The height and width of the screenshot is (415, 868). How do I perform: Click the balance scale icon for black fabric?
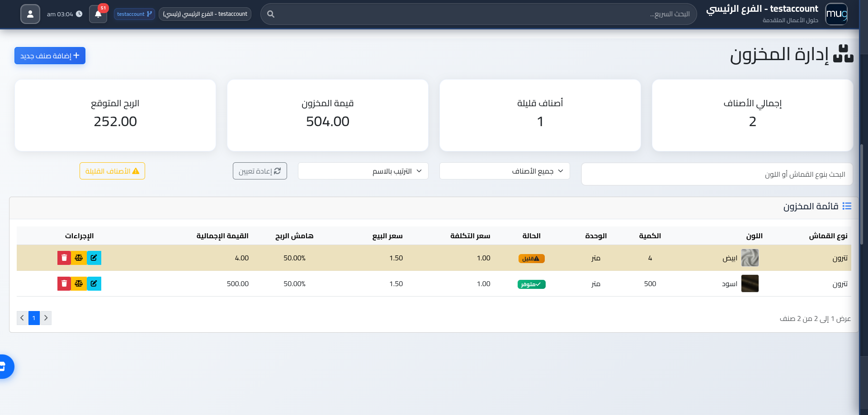point(79,283)
